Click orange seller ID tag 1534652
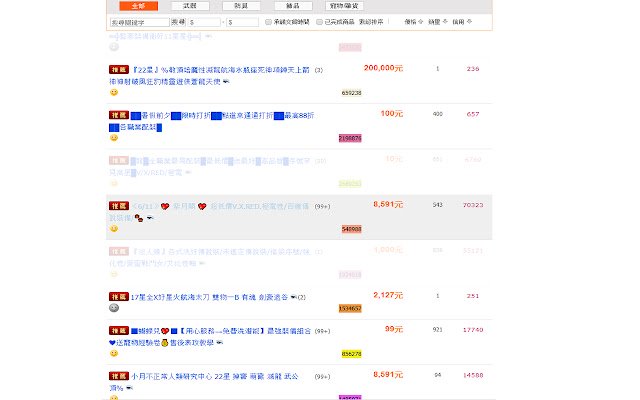The image size is (640, 400). point(350,309)
